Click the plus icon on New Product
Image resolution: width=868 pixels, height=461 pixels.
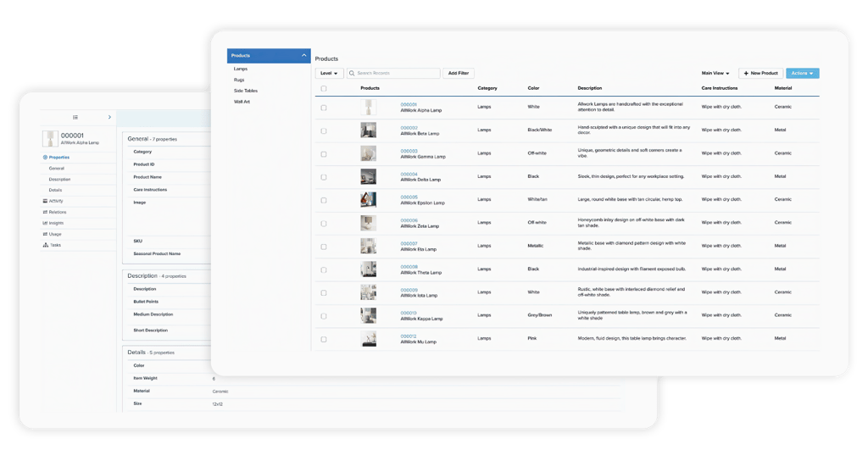[746, 73]
